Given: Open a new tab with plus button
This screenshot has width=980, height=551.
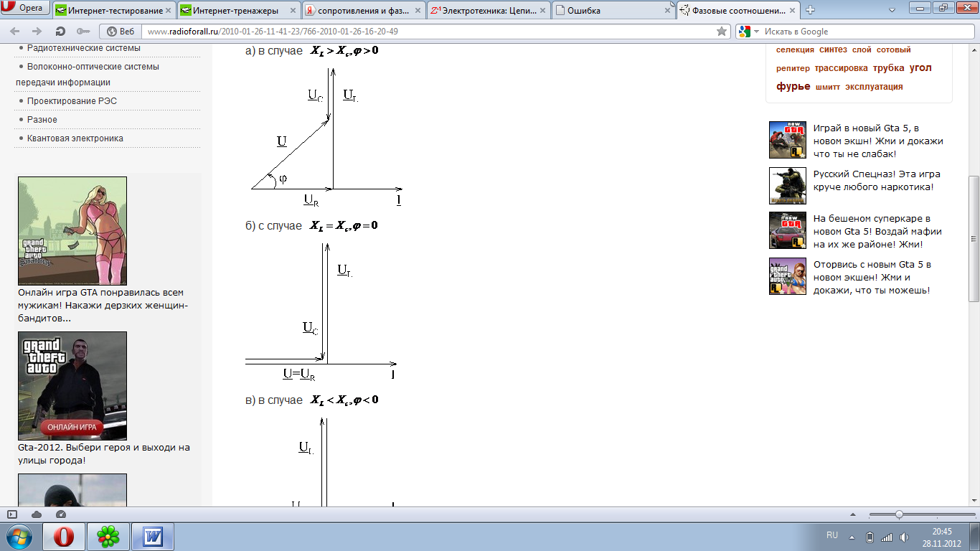Looking at the screenshot, I should click(811, 10).
